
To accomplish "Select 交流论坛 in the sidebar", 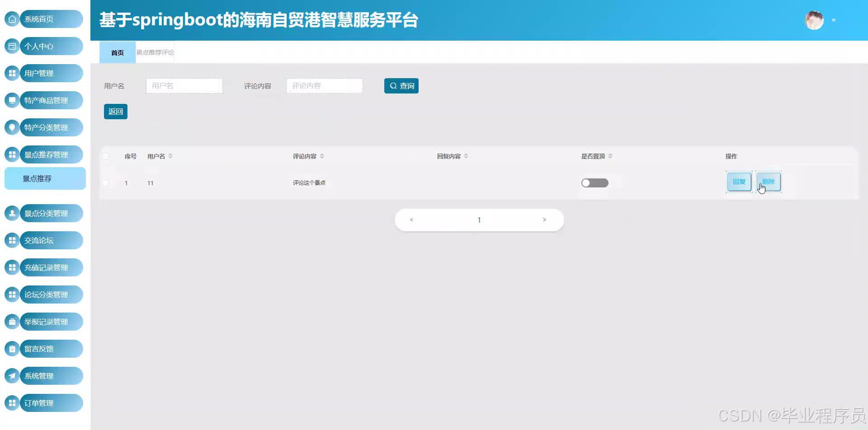I will coord(43,240).
